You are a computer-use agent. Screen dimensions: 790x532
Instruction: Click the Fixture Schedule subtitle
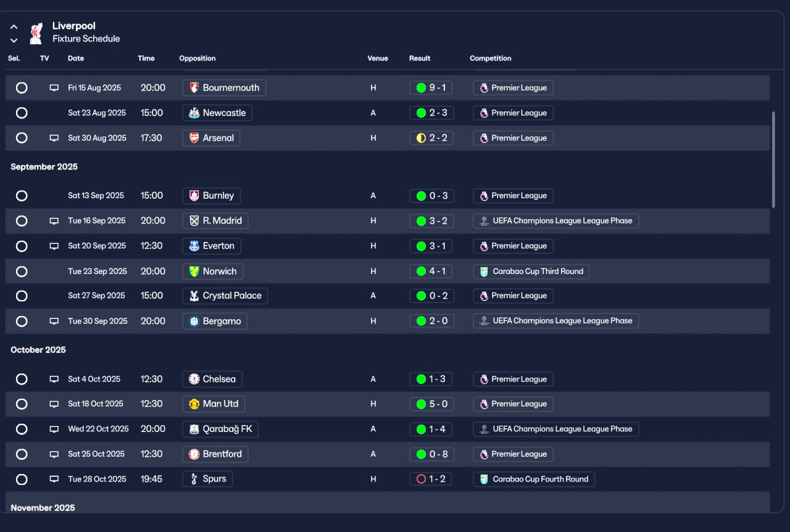tap(86, 39)
